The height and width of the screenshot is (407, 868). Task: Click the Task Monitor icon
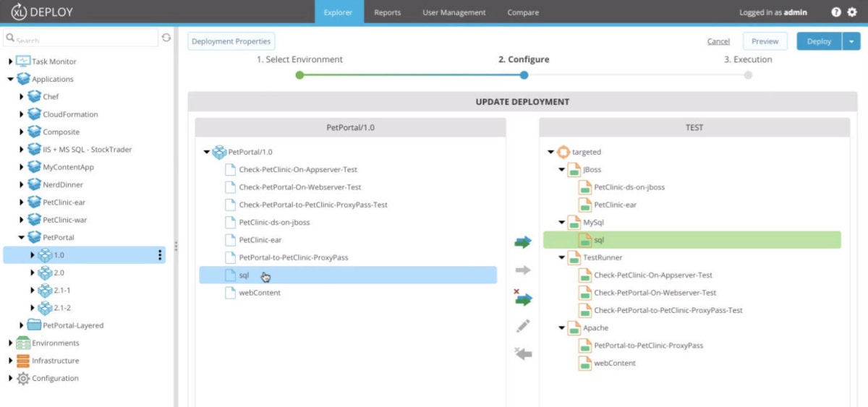(23, 61)
